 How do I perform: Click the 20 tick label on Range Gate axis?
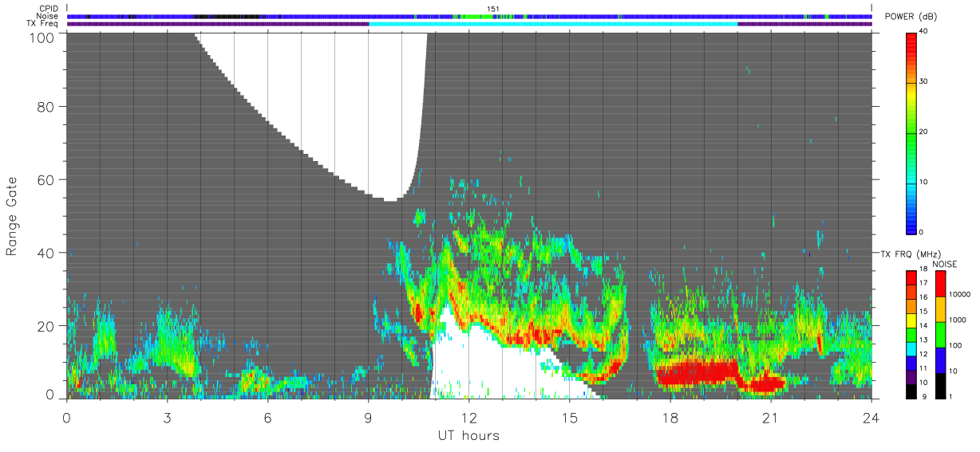tap(47, 326)
